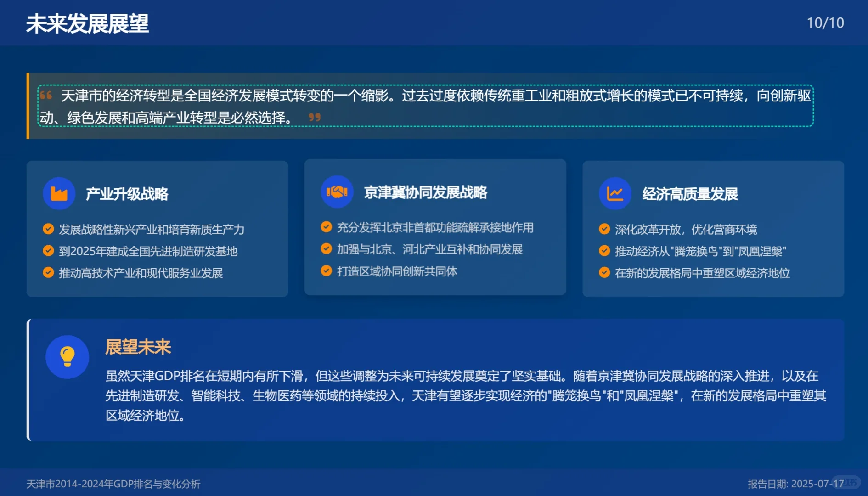Open the line chart icon next to 经济高质量发展
The height and width of the screenshot is (496, 868).
[x=614, y=193]
